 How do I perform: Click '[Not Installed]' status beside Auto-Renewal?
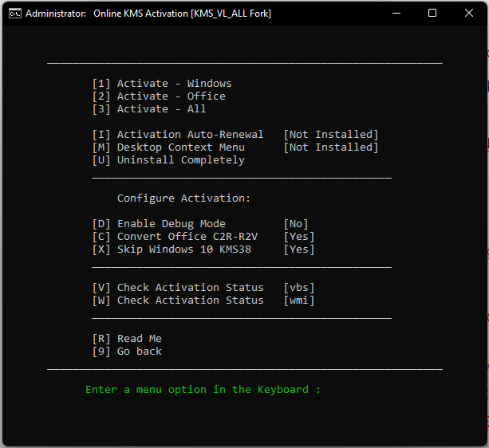331,135
